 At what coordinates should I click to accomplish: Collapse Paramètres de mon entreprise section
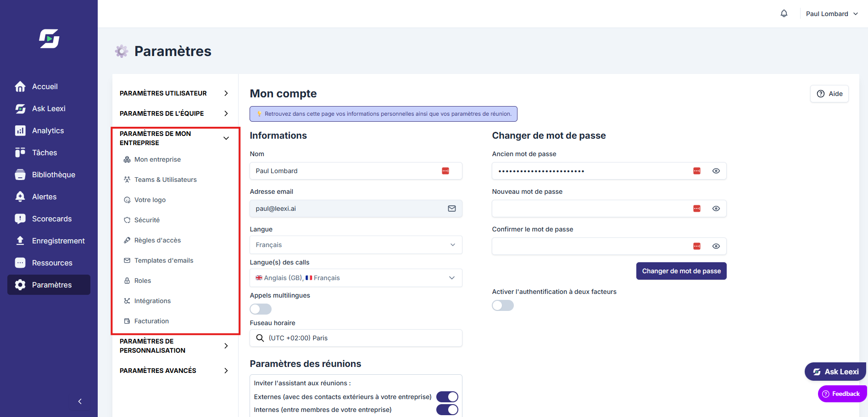174,138
